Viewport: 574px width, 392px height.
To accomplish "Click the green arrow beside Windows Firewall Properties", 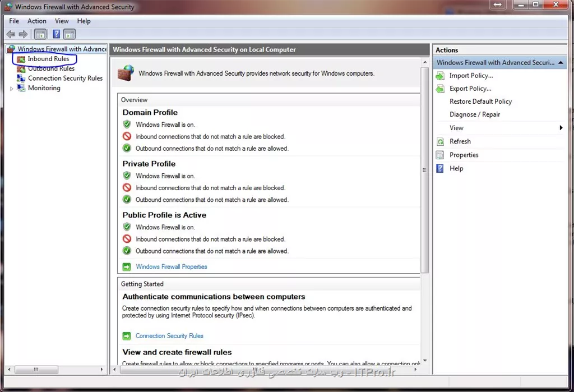I will pyautogui.click(x=127, y=267).
